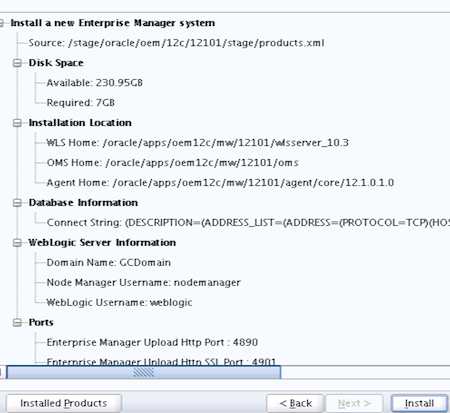
Task: Open the Installed Products dialog
Action: click(x=64, y=403)
